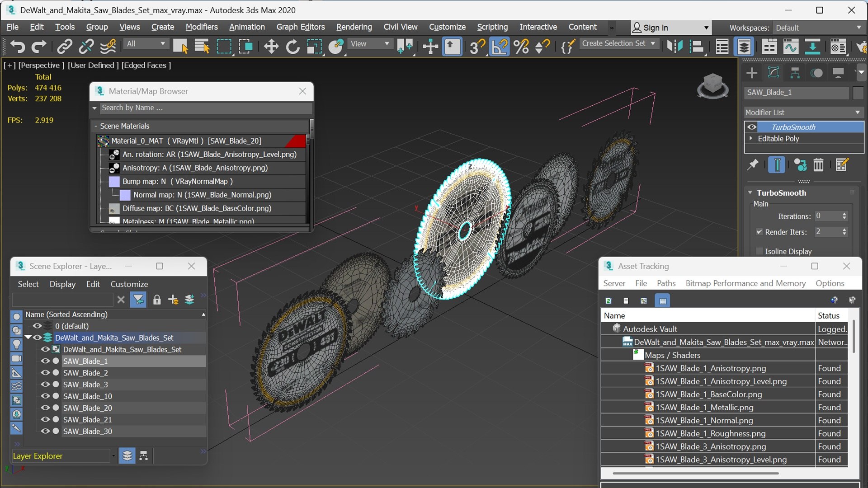Open the Modifier List dropdown

(x=803, y=112)
